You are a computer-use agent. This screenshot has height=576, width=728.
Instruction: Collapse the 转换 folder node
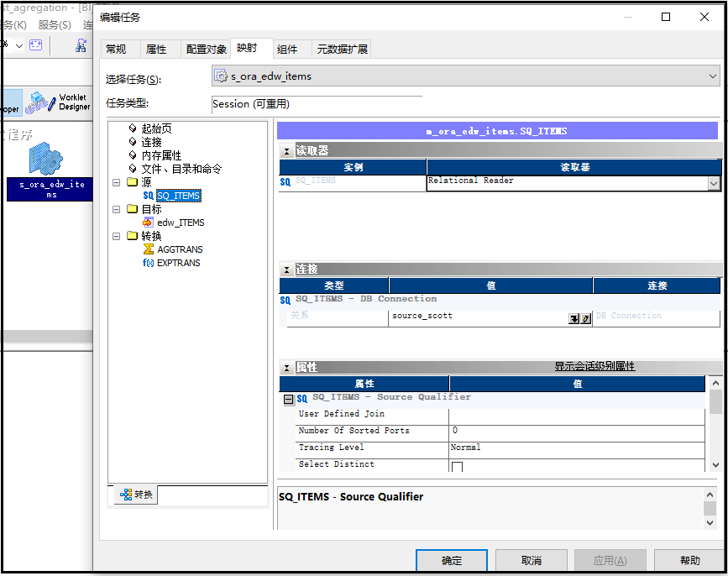tap(117, 236)
